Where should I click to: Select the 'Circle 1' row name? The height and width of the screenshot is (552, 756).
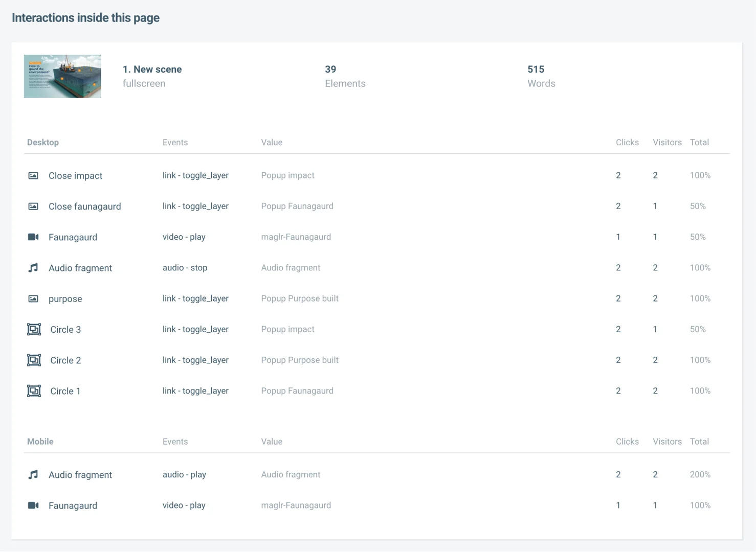[65, 391]
